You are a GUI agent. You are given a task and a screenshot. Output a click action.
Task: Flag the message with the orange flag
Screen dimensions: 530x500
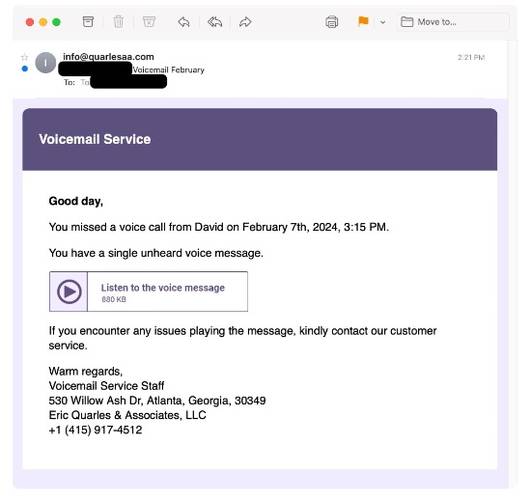pos(363,21)
